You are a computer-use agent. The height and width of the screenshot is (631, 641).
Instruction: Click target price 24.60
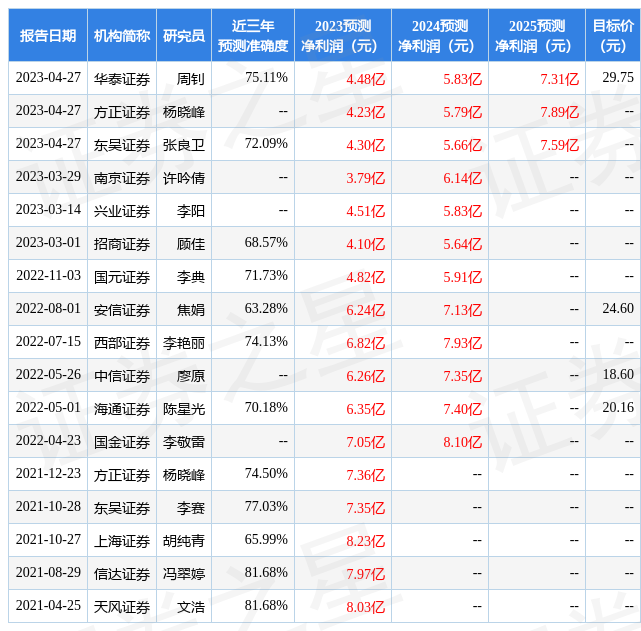click(x=618, y=309)
